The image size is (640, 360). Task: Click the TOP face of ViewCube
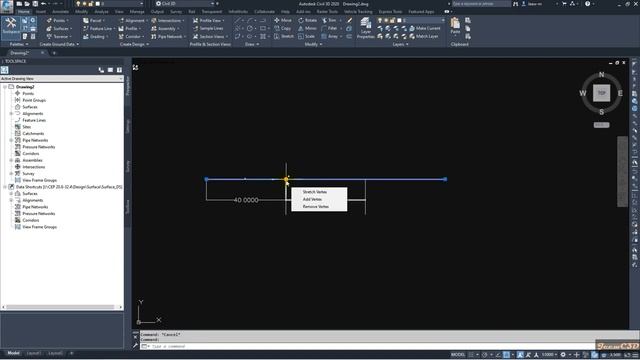601,93
